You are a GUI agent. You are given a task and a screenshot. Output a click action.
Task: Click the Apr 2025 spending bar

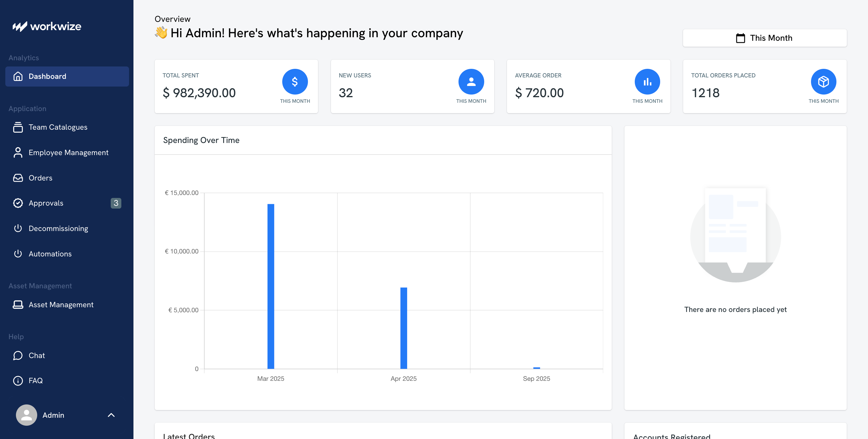[403, 328]
